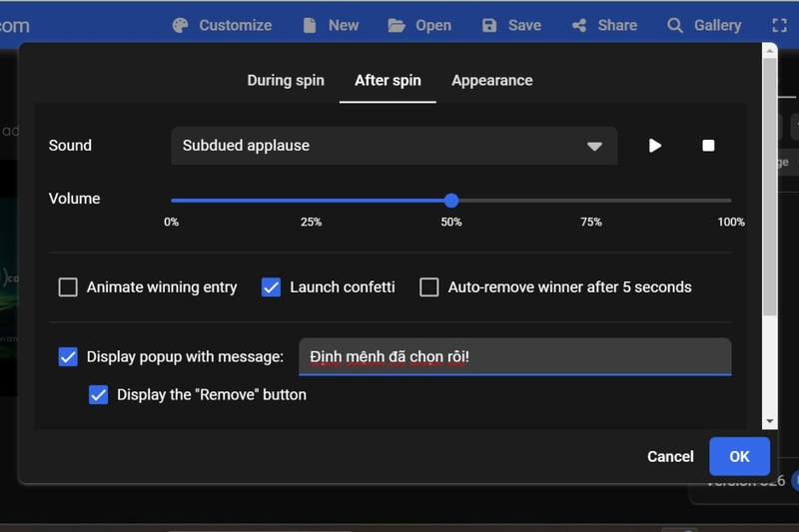
Task: Switch to the During spin tab
Action: point(286,81)
